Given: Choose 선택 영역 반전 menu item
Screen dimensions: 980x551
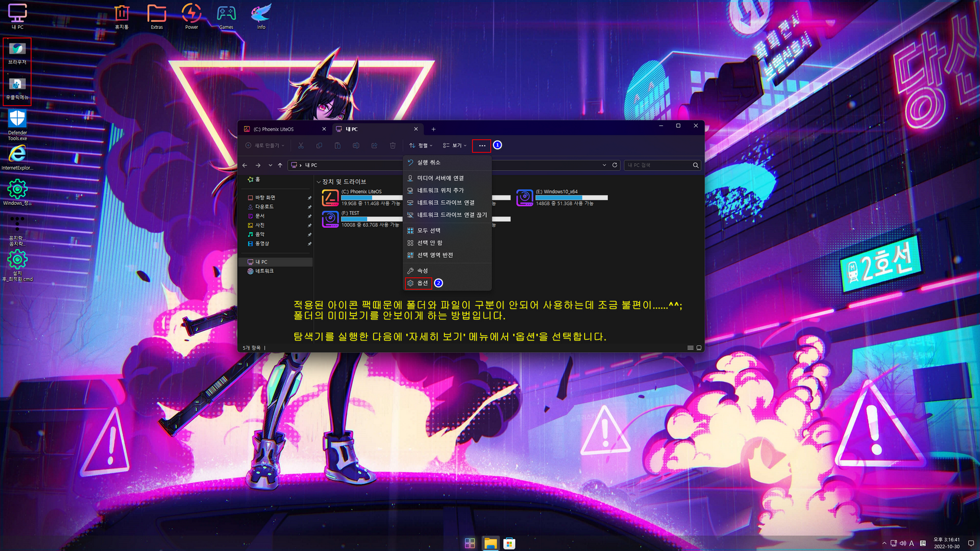Looking at the screenshot, I should coord(448,255).
